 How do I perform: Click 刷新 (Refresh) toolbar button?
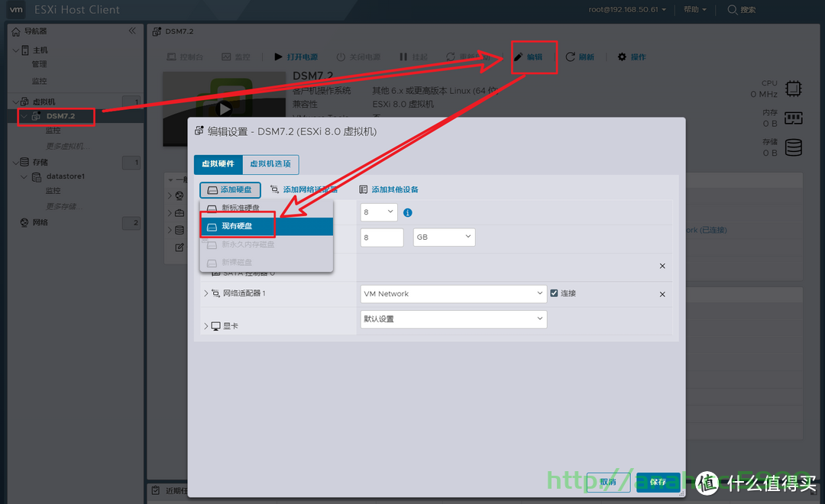[580, 57]
